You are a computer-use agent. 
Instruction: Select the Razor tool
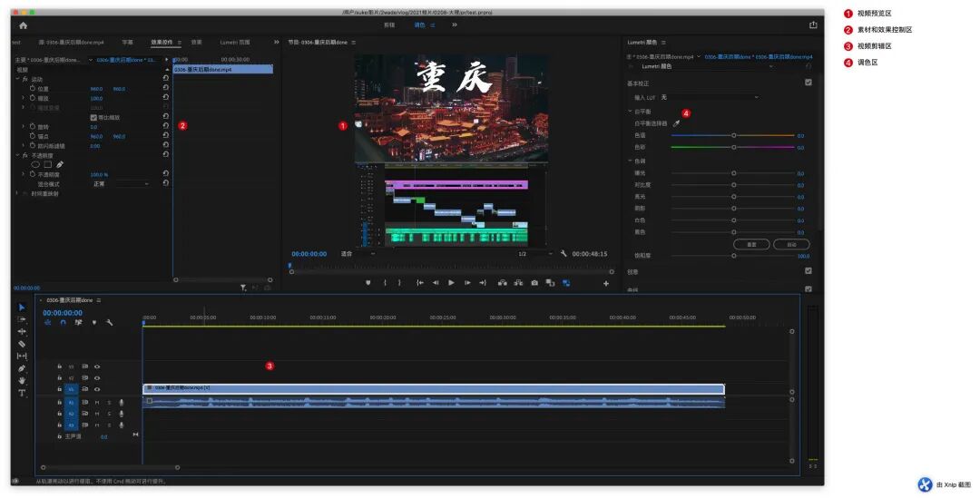click(22, 344)
